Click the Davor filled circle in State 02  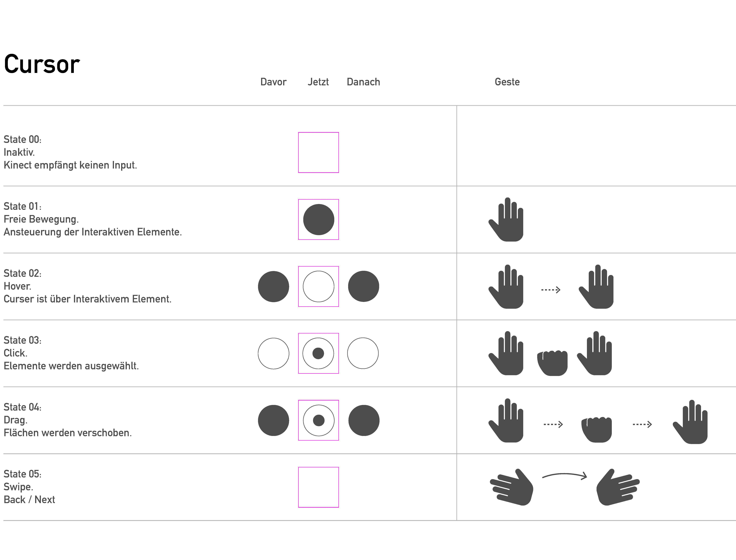(273, 286)
